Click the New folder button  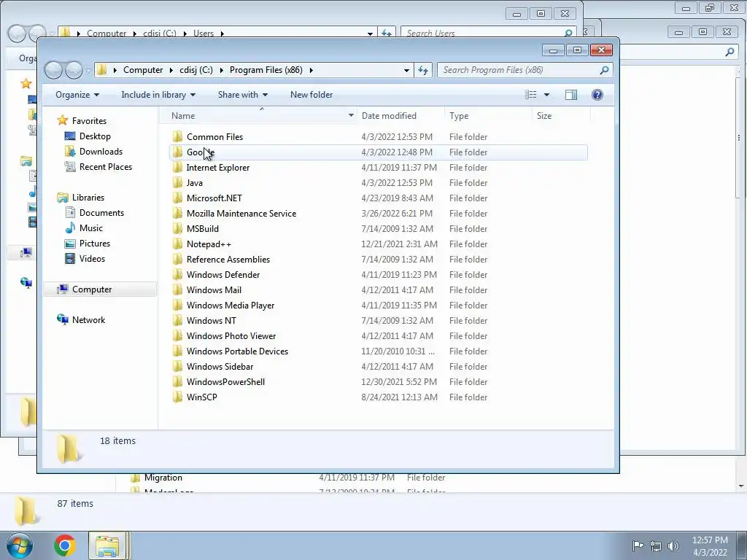(x=311, y=95)
